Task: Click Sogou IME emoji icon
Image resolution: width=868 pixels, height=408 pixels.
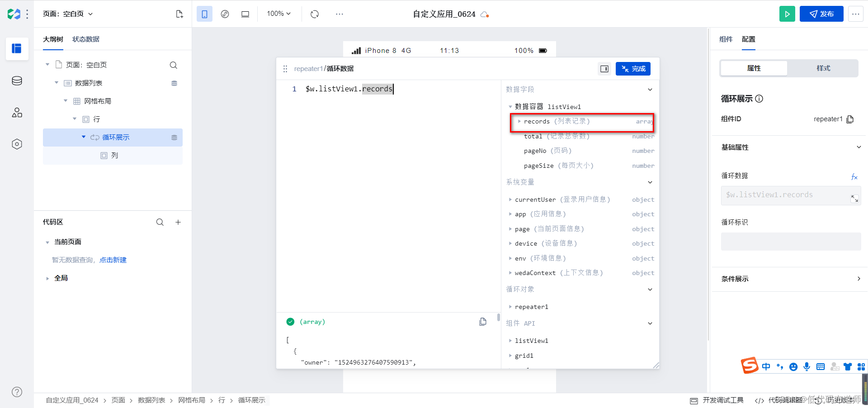Action: 793,367
